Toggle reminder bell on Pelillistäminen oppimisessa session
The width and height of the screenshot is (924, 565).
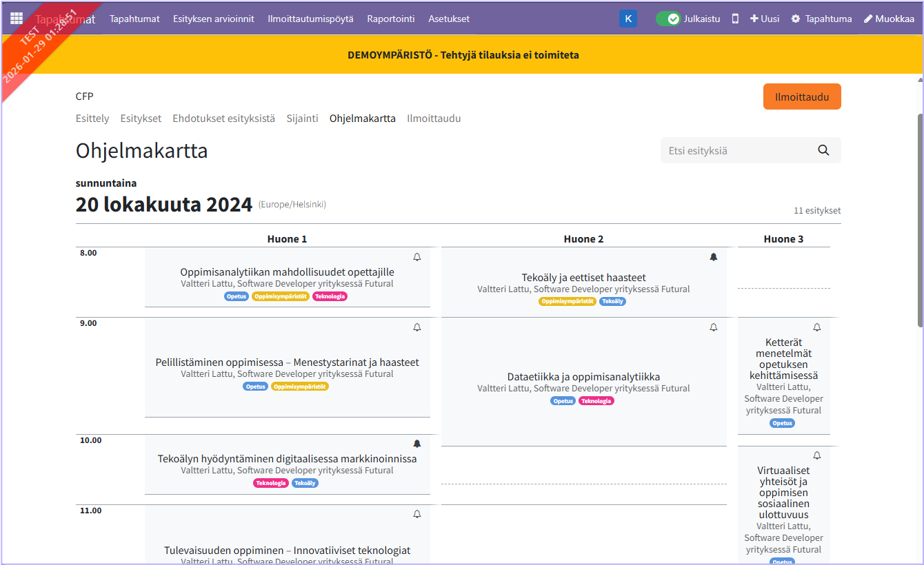point(416,327)
